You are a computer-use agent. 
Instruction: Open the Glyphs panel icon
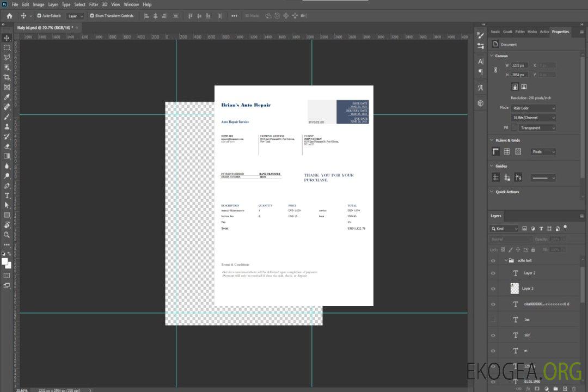pos(481,88)
